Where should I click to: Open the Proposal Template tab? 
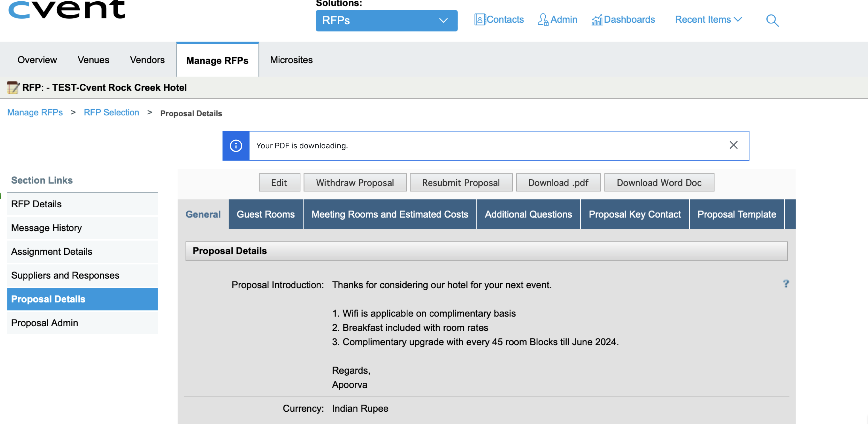pyautogui.click(x=737, y=214)
